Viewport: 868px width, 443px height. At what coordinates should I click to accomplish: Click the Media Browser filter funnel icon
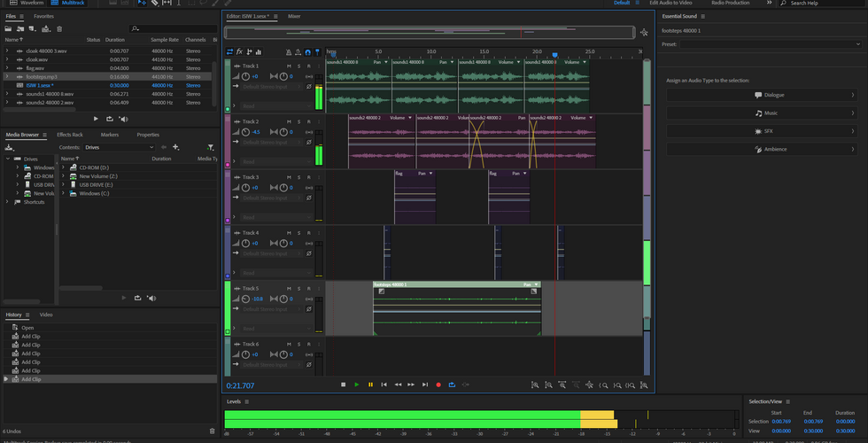[211, 147]
